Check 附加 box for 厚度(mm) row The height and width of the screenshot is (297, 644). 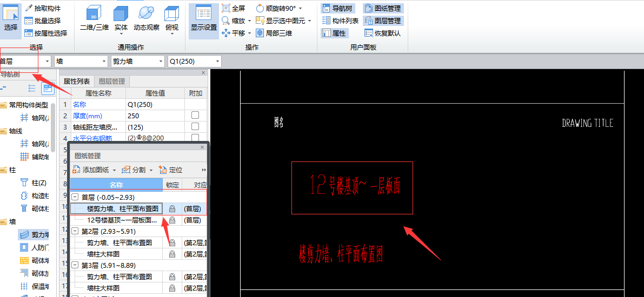pos(195,115)
